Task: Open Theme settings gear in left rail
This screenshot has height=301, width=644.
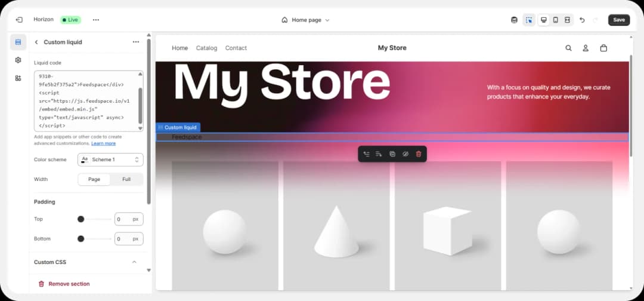Action: click(18, 60)
